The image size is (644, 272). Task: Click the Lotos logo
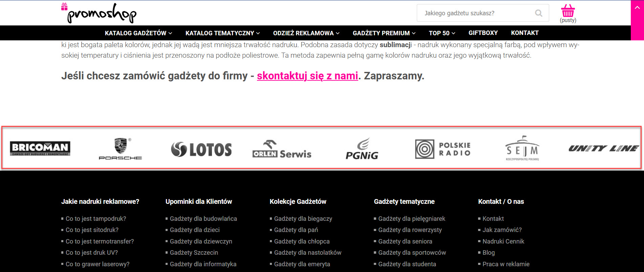tap(201, 150)
